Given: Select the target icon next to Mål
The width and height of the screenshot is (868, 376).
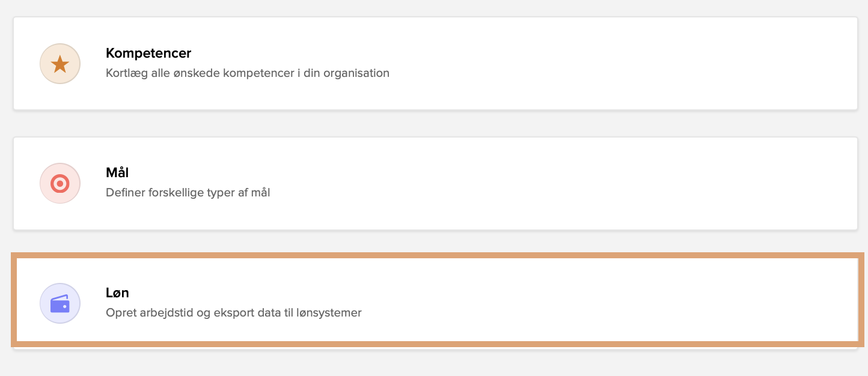Looking at the screenshot, I should [x=60, y=183].
